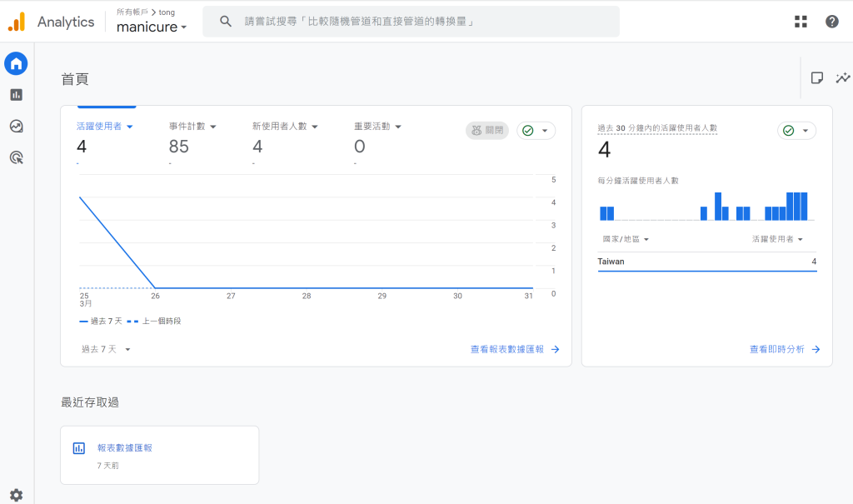This screenshot has width=853, height=504.
Task: Open the 過去 7 天 date range dropdown
Action: [106, 350]
